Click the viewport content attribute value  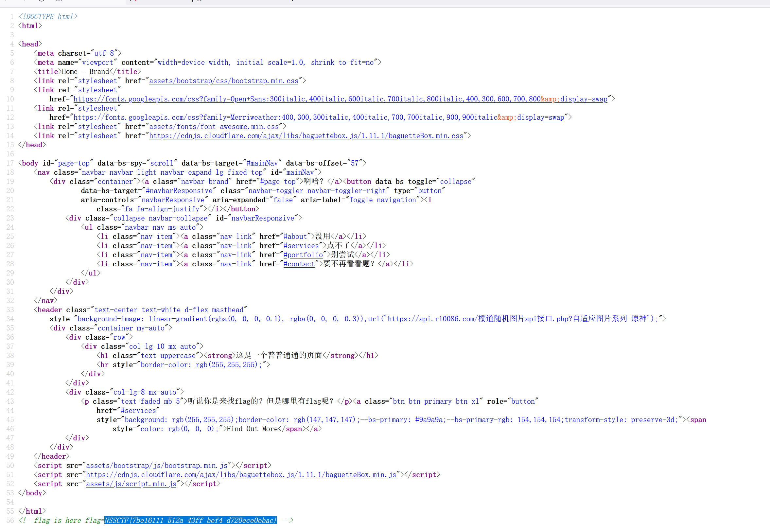click(x=266, y=62)
